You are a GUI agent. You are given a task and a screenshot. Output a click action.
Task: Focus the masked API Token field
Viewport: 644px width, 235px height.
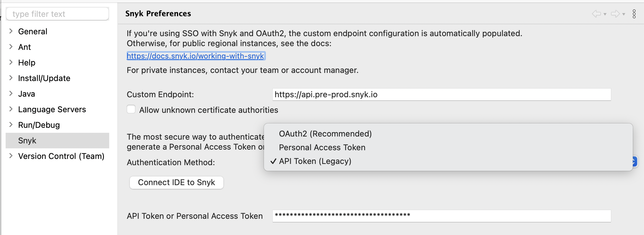[x=441, y=216]
